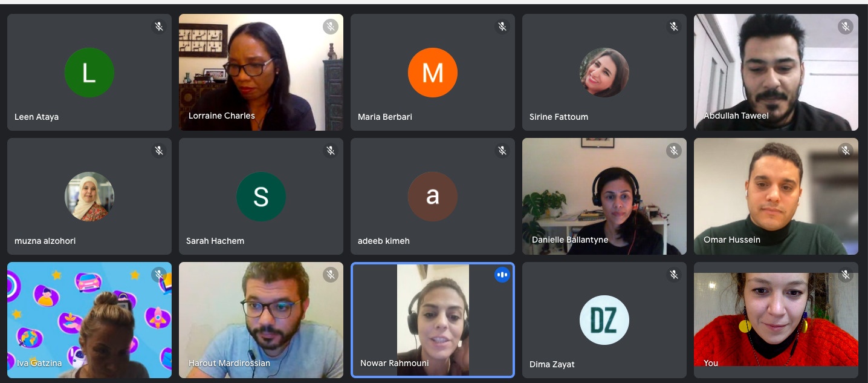Viewport: 868px width, 383px height.
Task: Click the muted mic icon on Maria Berbari's tile
Action: [x=502, y=27]
